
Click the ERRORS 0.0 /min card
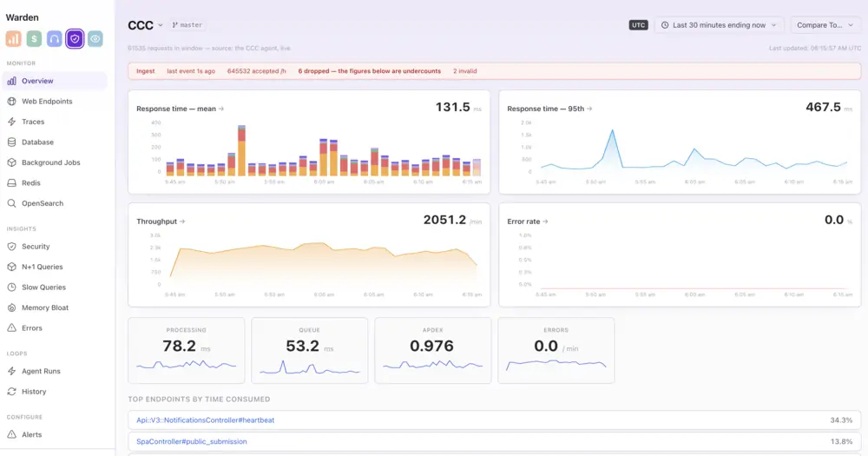556,350
